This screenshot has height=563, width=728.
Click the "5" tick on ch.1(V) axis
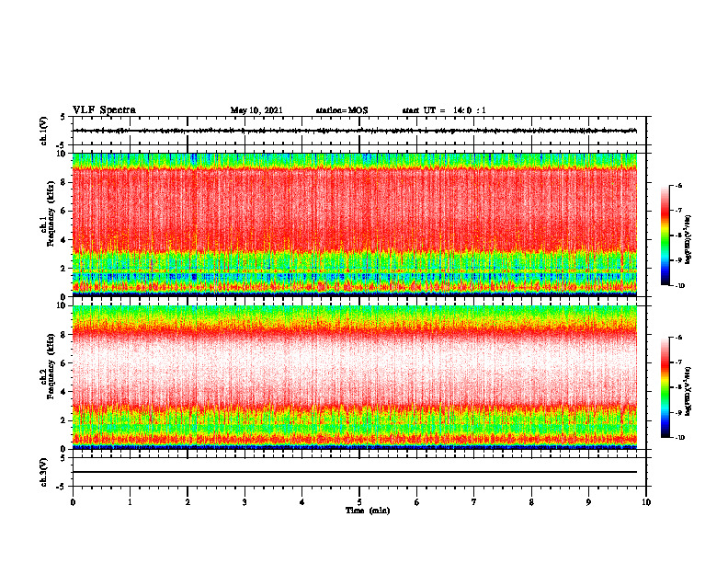coord(63,117)
